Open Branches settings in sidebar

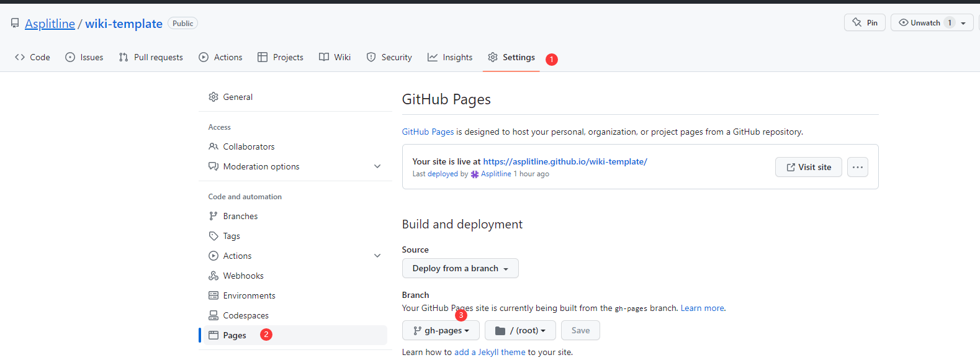tap(295, 216)
